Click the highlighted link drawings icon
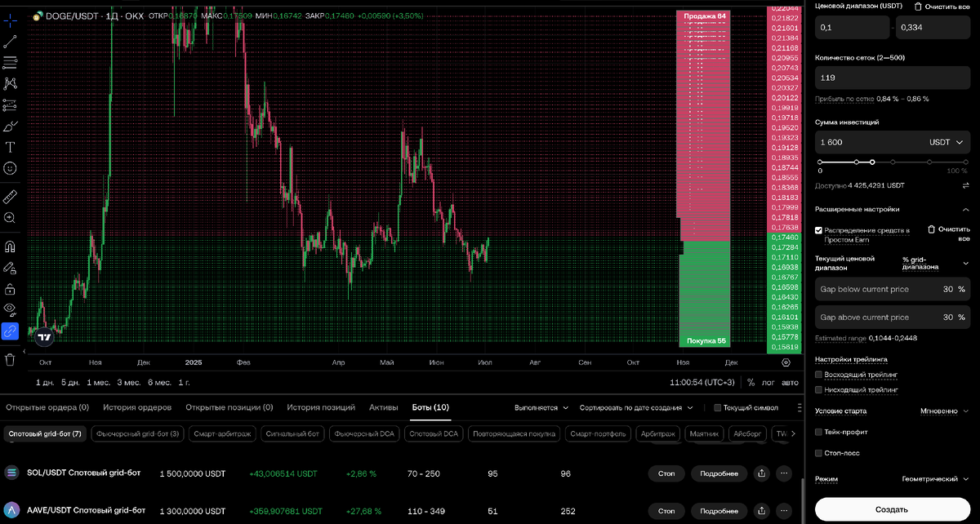Viewport: 980px width, 524px height. pyautogui.click(x=10, y=331)
